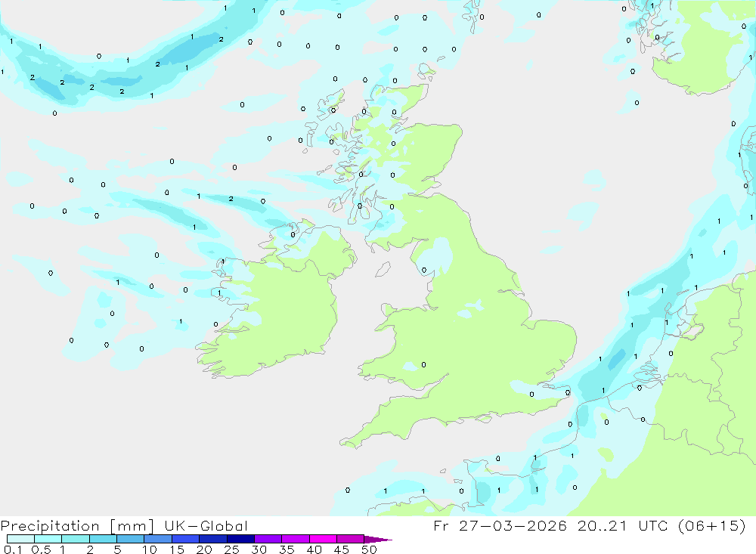Click the '45' legend scale label
The image size is (756, 554).
(342, 549)
